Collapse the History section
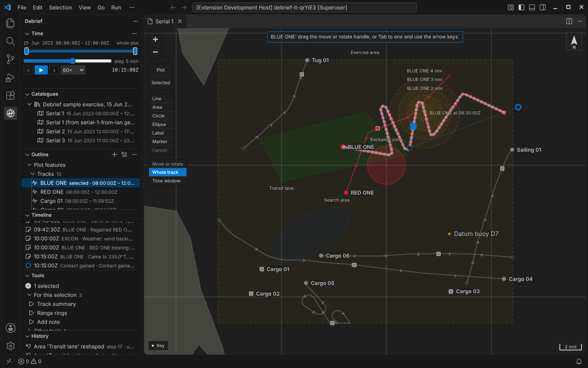The image size is (588, 368). (27, 336)
